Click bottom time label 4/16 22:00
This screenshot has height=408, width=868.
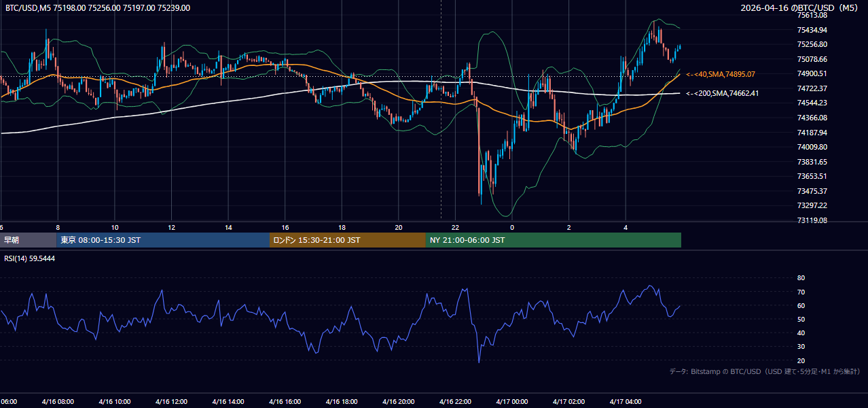(x=455, y=402)
